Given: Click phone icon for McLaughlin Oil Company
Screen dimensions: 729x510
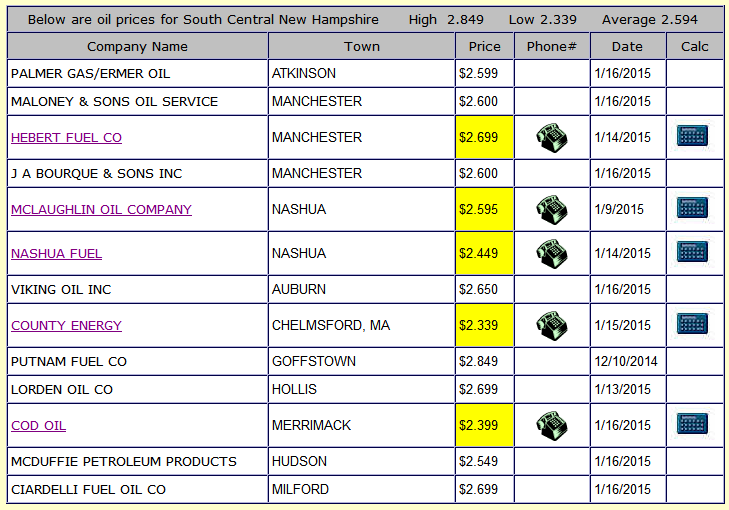Looking at the screenshot, I should 552,210.
